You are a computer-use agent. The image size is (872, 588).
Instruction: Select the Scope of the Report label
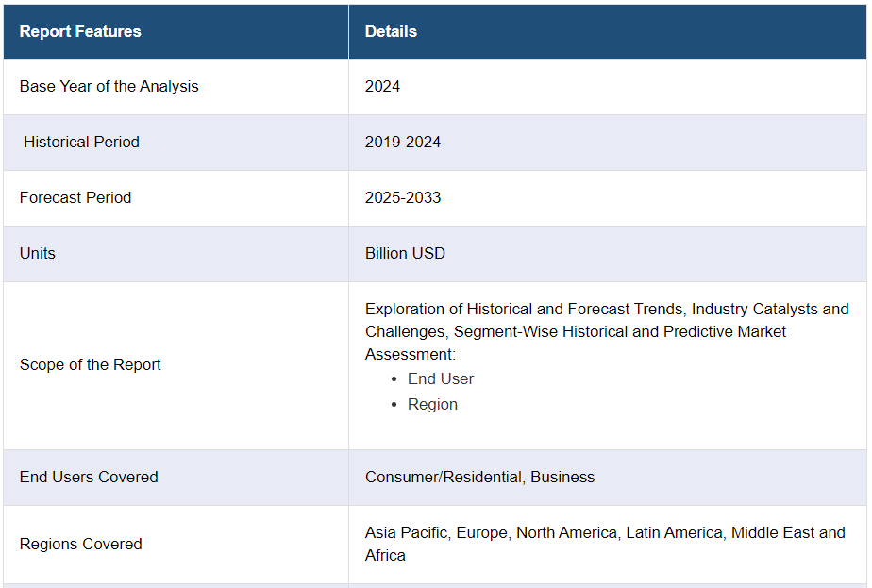click(x=91, y=364)
